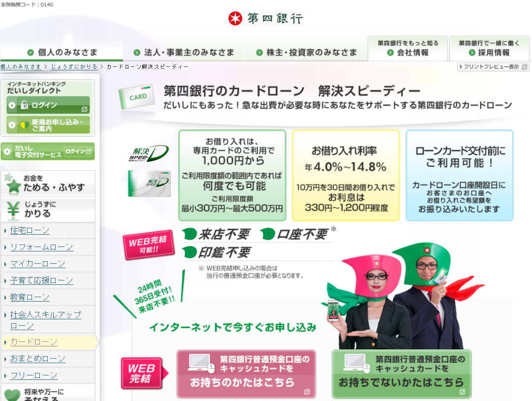Viewport: 532px width, 401px height.
Task: Click the star icon beside ためる・ふやす
Action: (x=12, y=184)
